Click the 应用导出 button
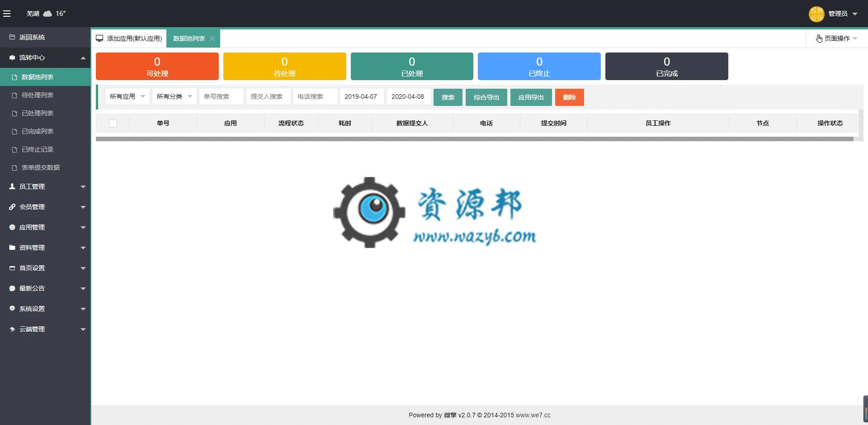The width and height of the screenshot is (868, 425). [531, 97]
